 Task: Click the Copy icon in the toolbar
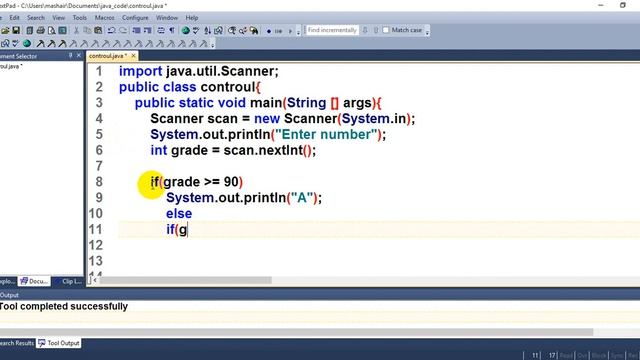pyautogui.click(x=87, y=31)
